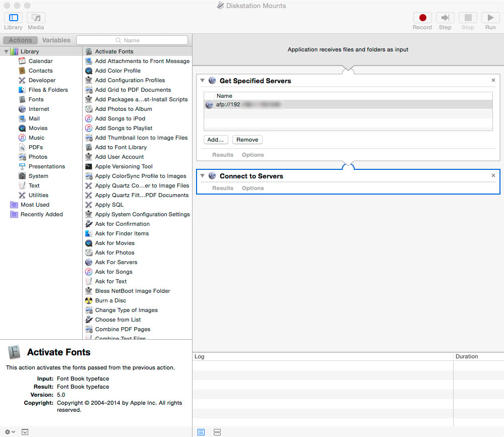Collapse the Library tree
The height and width of the screenshot is (437, 504).
click(6, 51)
